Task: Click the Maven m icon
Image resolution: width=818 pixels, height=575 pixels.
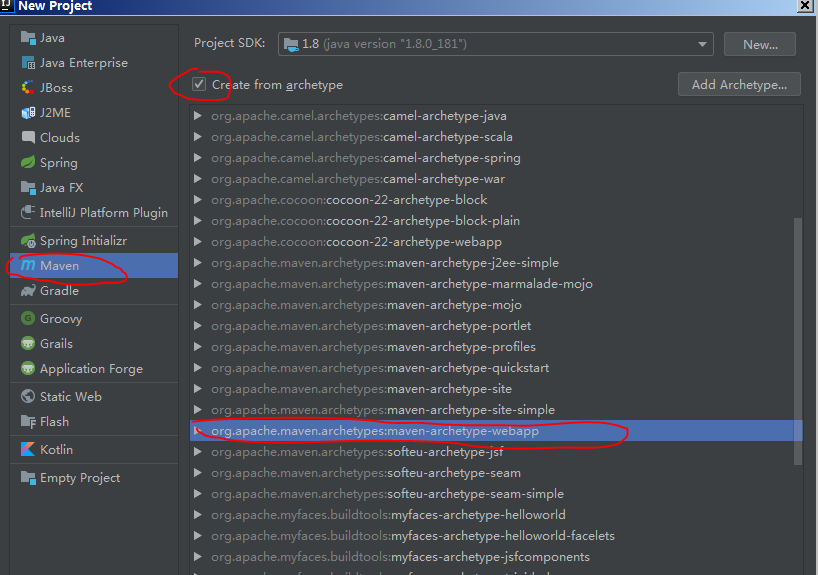Action: pos(28,266)
